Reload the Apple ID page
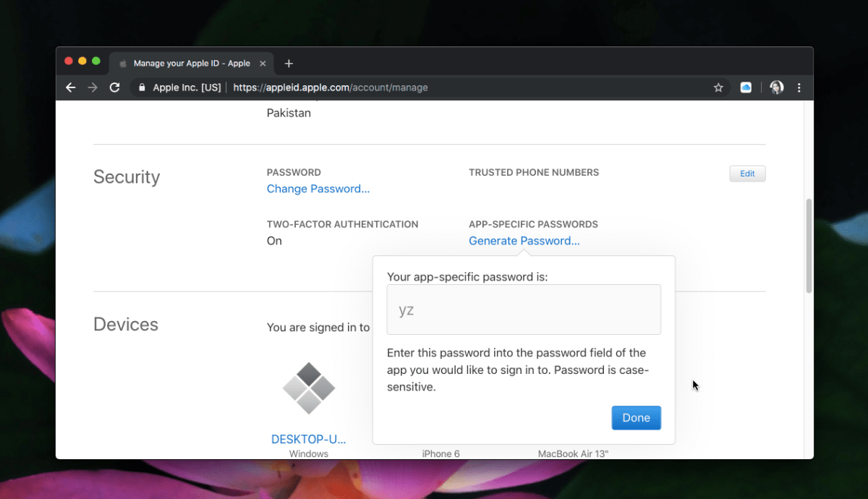Screen dimensions: 868x499 click(114, 88)
